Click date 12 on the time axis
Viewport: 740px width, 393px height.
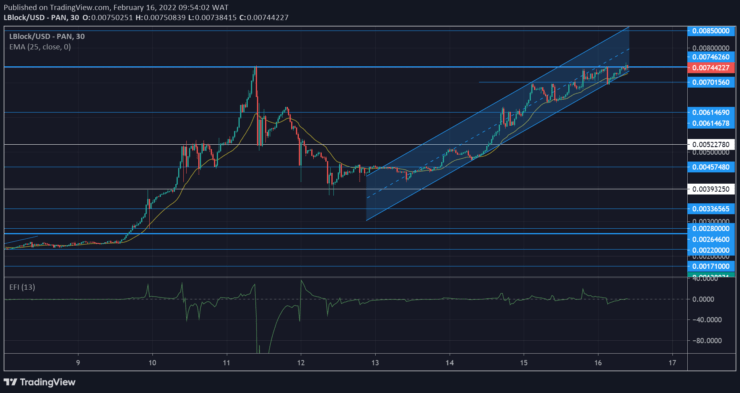point(301,362)
